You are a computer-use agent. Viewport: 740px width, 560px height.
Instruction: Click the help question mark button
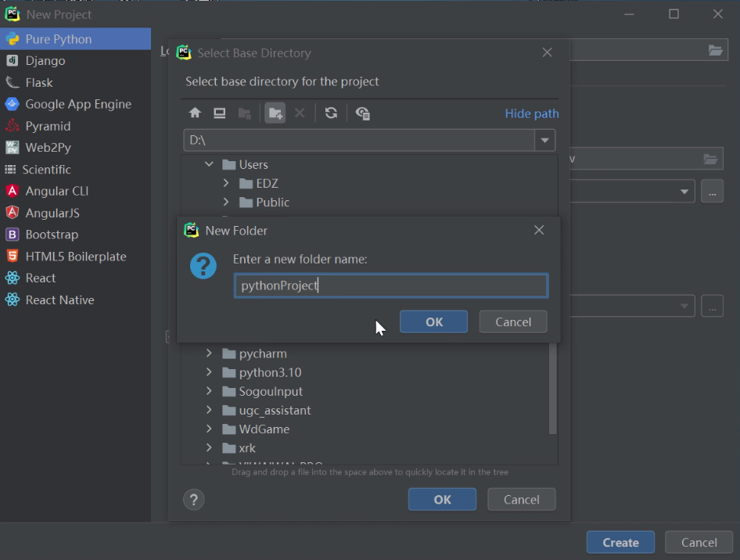click(x=194, y=500)
